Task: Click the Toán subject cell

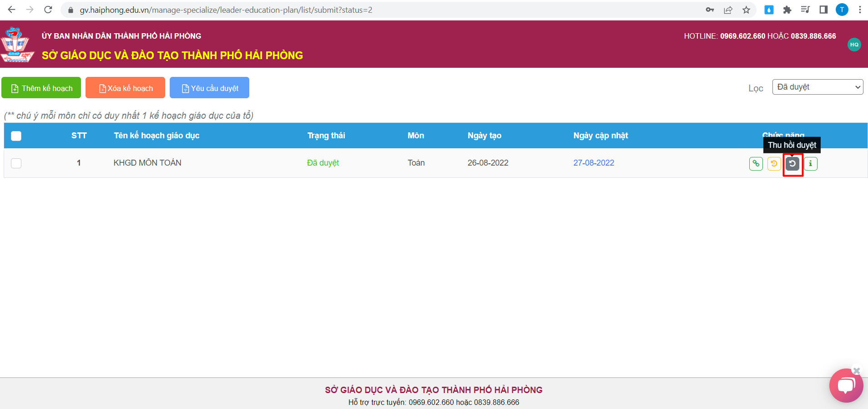Action: [x=416, y=163]
